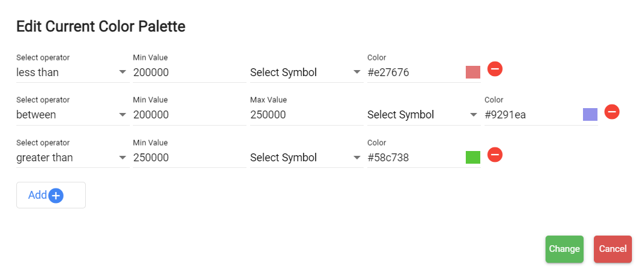The width and height of the screenshot is (644, 270).
Task: Expand Select Symbol in the greater than row
Action: pos(305,158)
